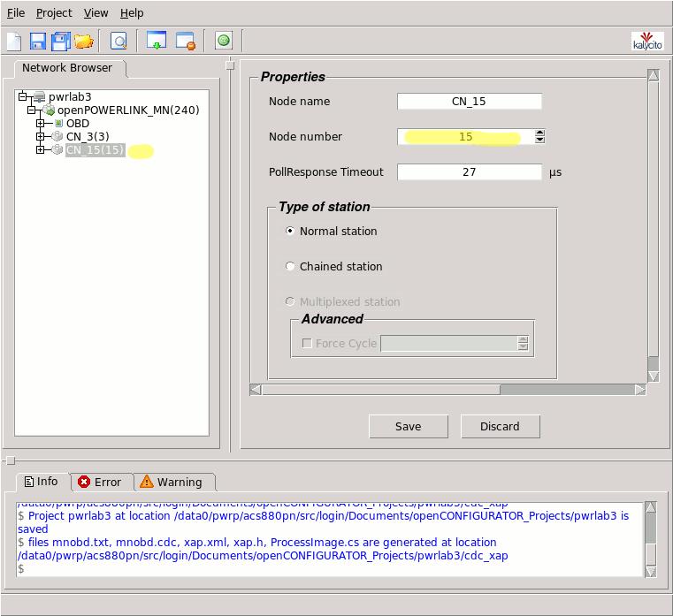Open the Project menu

coord(54,13)
